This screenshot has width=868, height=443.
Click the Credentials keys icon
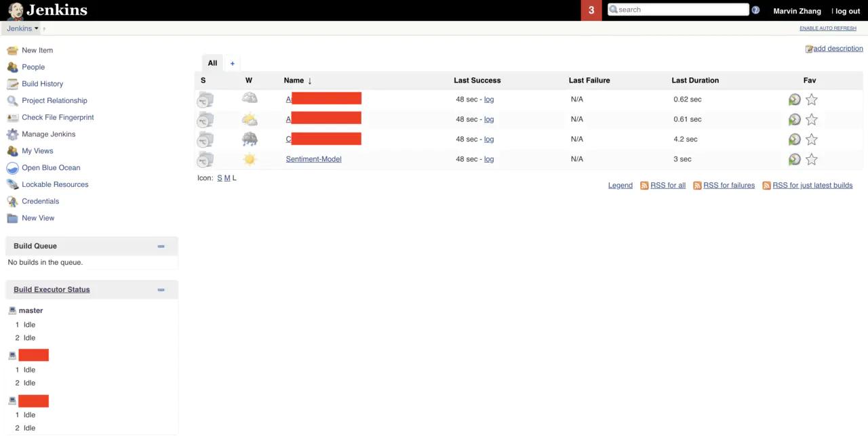pyautogui.click(x=12, y=201)
